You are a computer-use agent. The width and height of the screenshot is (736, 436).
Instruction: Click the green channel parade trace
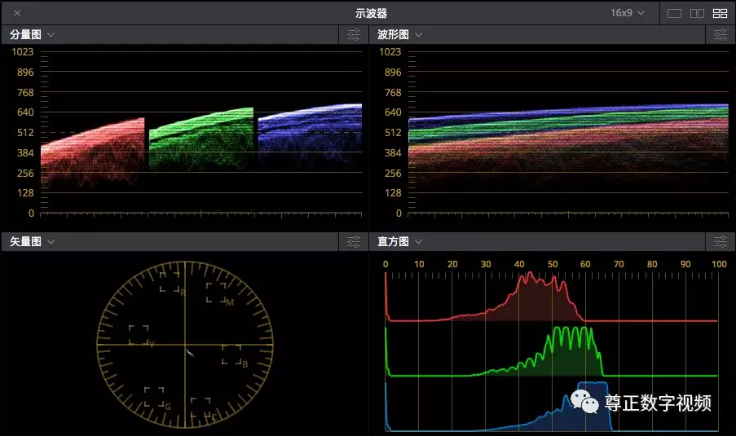pyautogui.click(x=200, y=135)
